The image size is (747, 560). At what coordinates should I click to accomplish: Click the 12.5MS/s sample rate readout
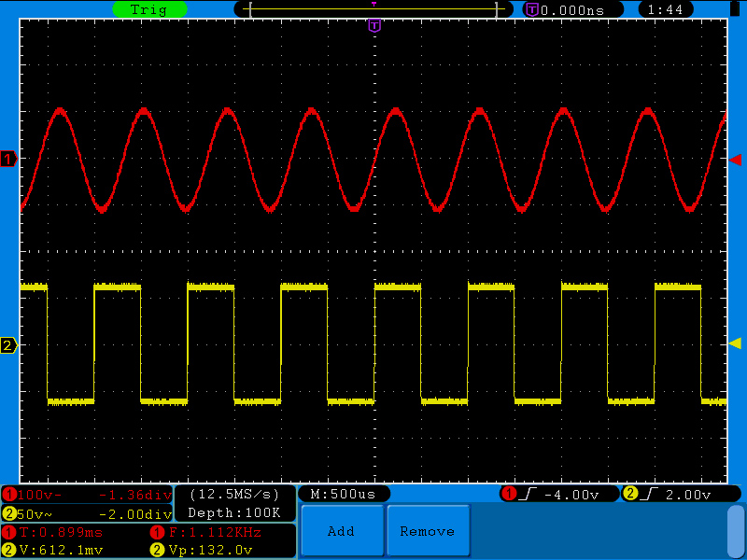tap(234, 494)
